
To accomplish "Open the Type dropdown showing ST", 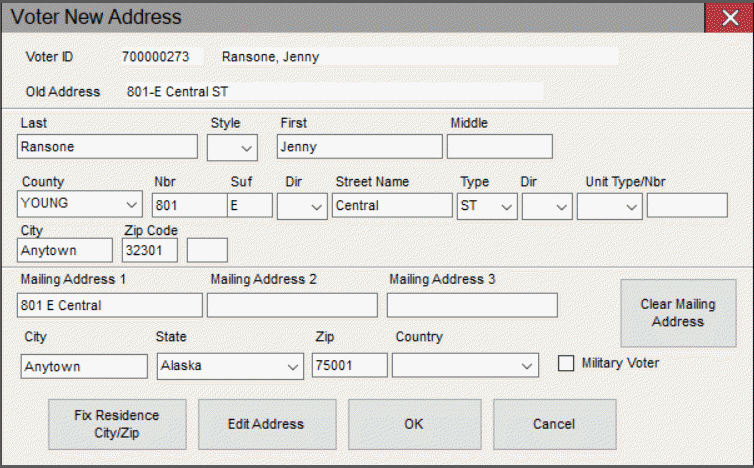I will [487, 207].
